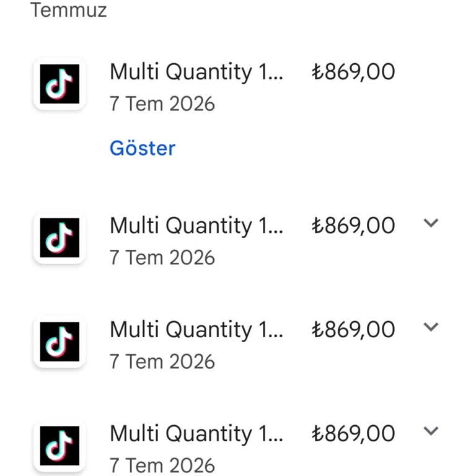476x476 pixels.
Task: Tap the TikTok icon of the third purchase
Action: 59,342
